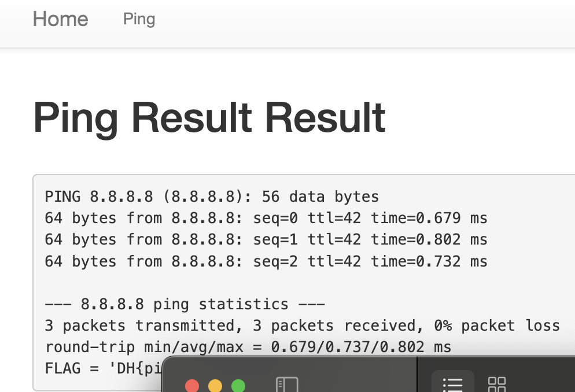Switch to grid view icon
The image size is (575, 392).
497,384
